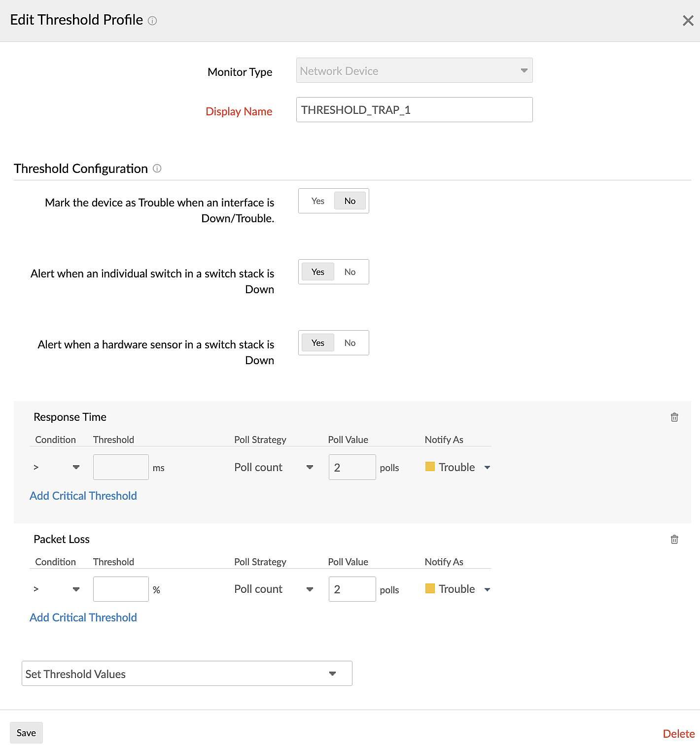Open the Monitor Type dropdown

pos(415,70)
